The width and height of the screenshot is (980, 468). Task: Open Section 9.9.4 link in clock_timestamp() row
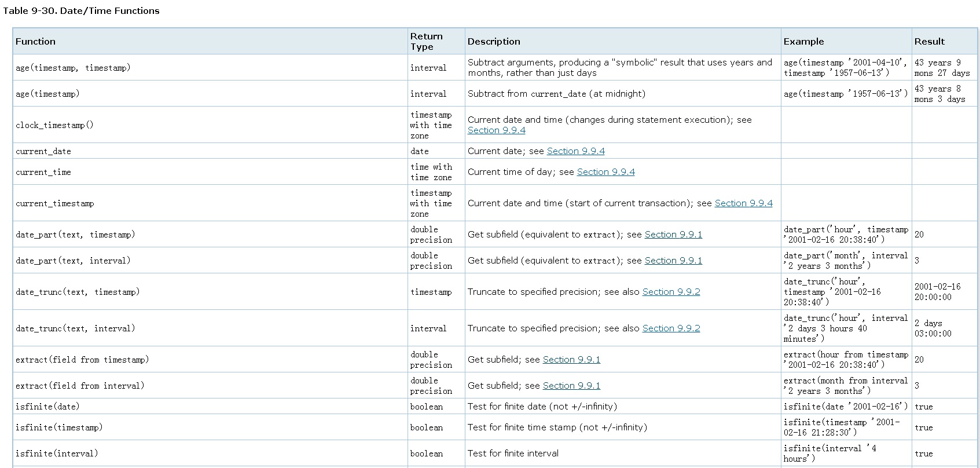coord(497,130)
